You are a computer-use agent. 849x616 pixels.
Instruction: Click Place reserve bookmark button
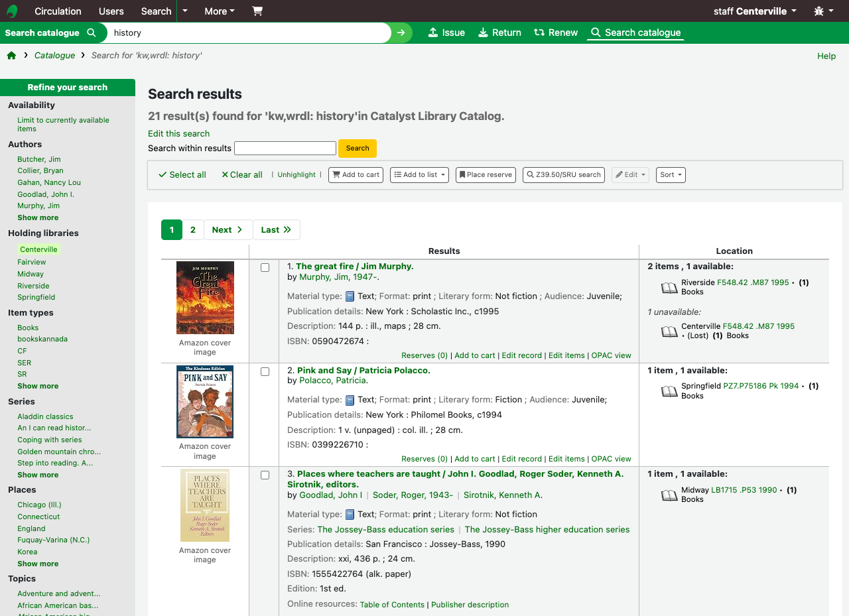(x=486, y=175)
